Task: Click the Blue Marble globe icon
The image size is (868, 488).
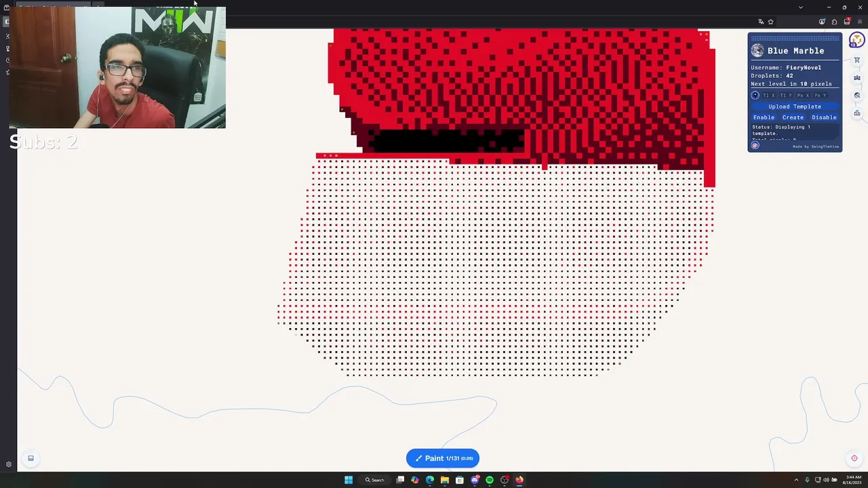Action: pos(757,50)
